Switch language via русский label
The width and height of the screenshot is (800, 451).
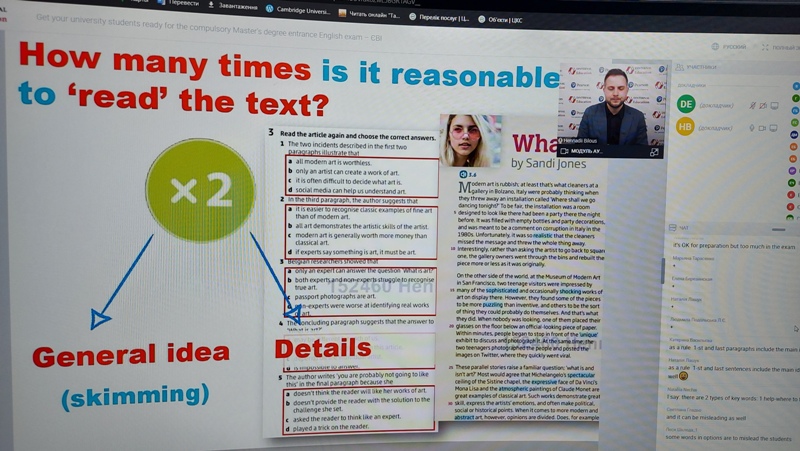click(x=734, y=47)
